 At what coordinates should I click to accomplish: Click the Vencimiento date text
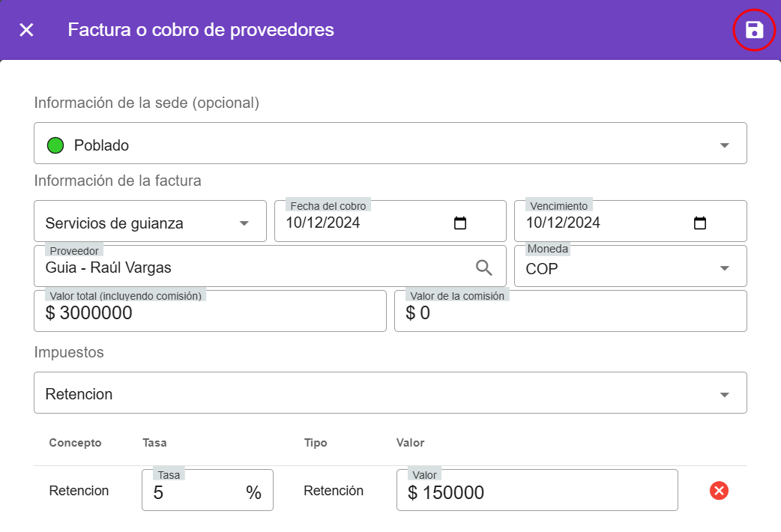tap(563, 223)
